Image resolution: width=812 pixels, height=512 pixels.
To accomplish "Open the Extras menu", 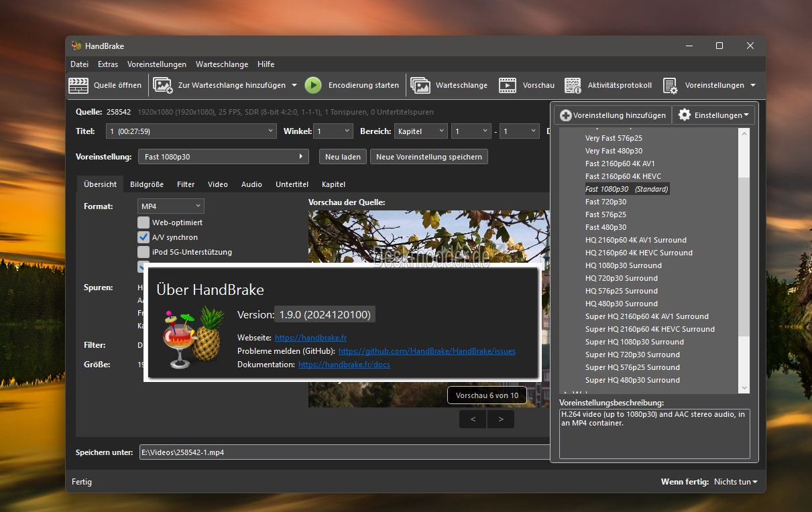I will coord(108,64).
